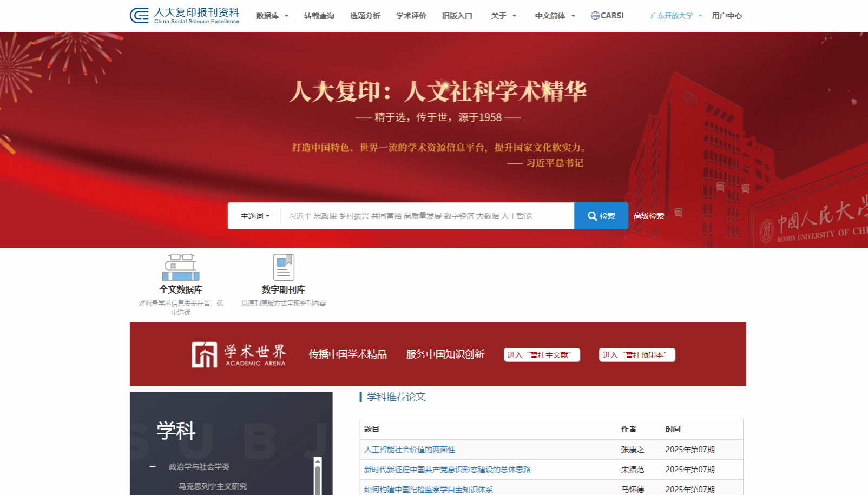Open the 关于 dropdown menu
Viewport: 868px width, 495px height.
pos(503,16)
